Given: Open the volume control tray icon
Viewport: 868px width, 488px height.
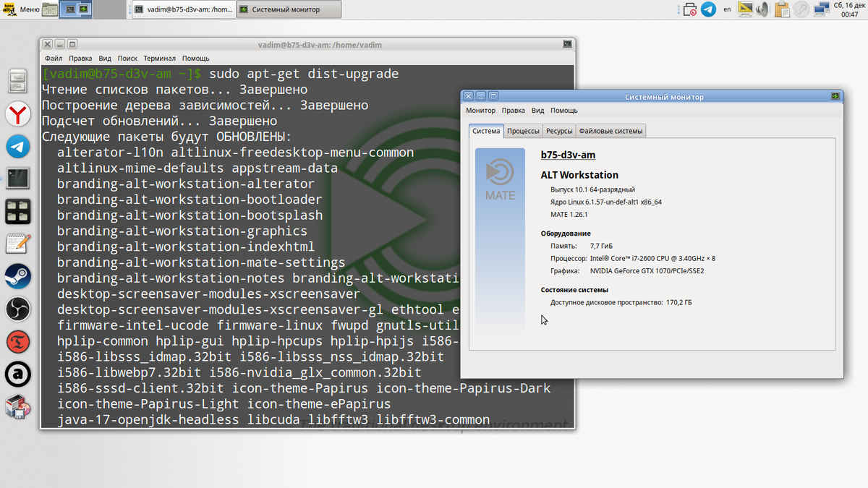Looking at the screenshot, I should click(x=763, y=9).
